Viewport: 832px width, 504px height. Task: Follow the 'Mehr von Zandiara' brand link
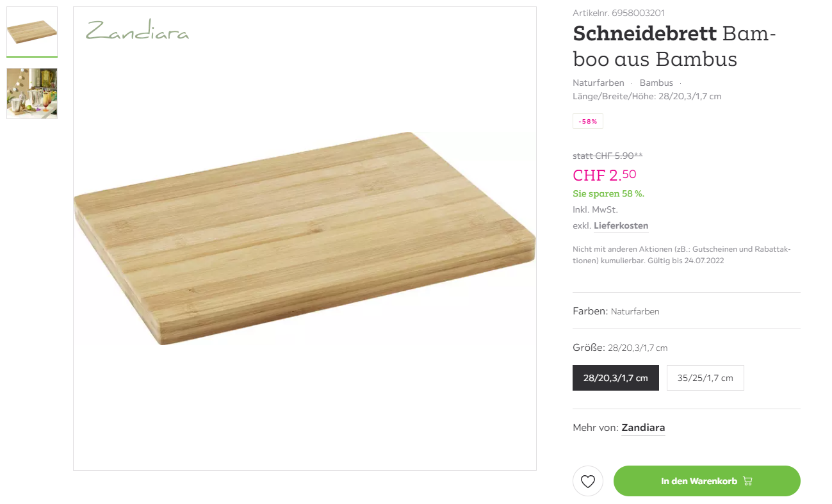(x=643, y=427)
